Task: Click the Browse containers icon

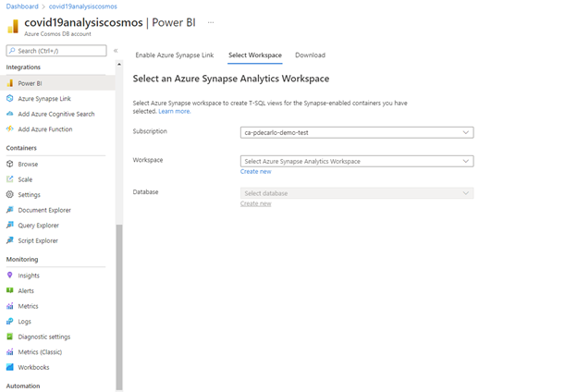Action: pyautogui.click(x=10, y=164)
